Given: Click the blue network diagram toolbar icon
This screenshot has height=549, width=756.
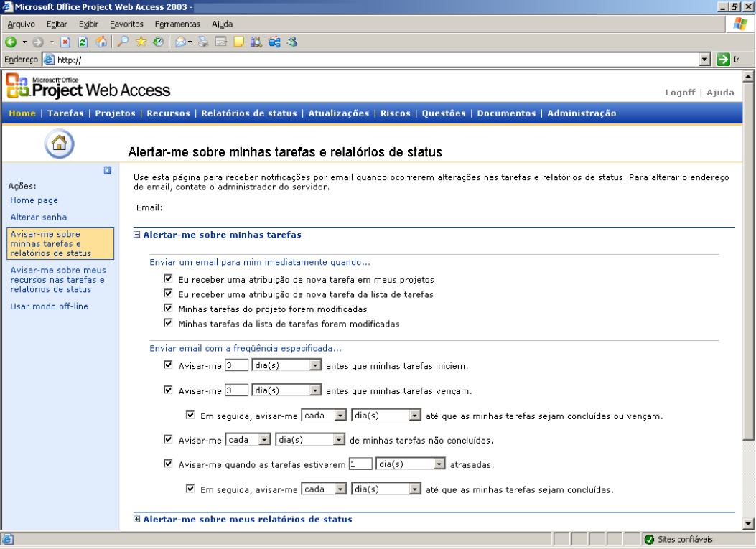Looking at the screenshot, I should coord(274,42).
